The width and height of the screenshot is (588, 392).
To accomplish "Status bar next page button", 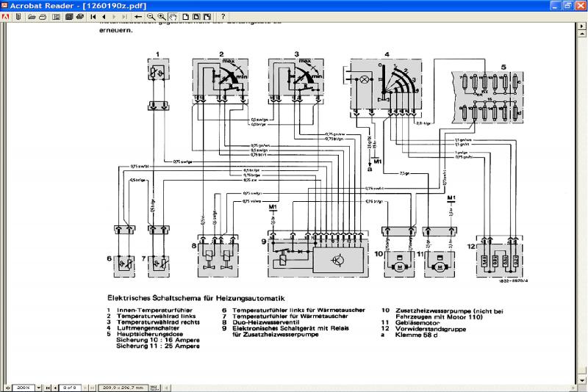I will pyautogui.click(x=85, y=388).
